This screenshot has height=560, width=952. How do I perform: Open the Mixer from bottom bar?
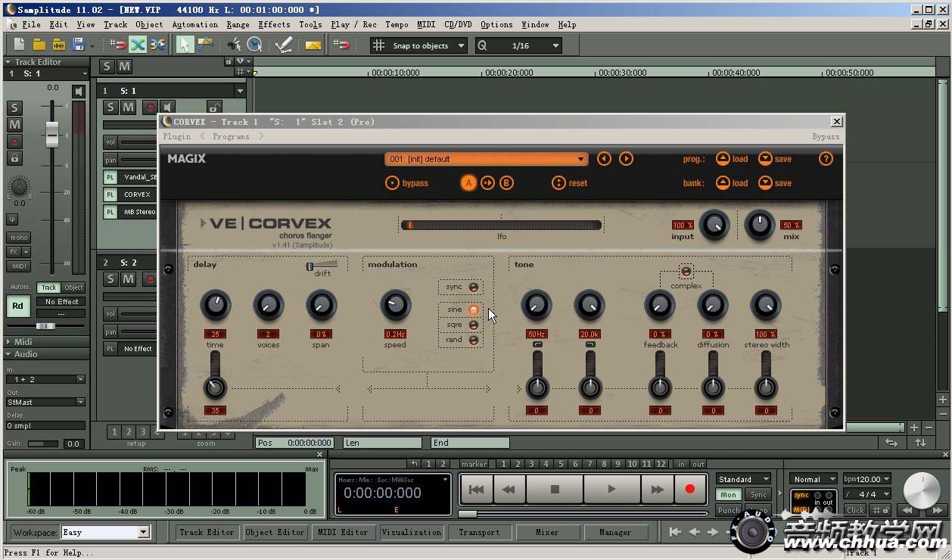(x=547, y=532)
